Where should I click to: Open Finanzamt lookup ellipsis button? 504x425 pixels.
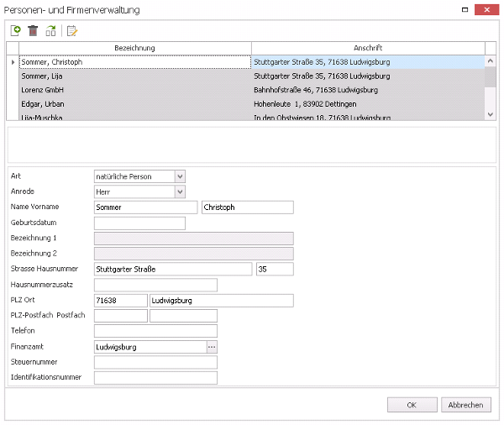tap(212, 347)
